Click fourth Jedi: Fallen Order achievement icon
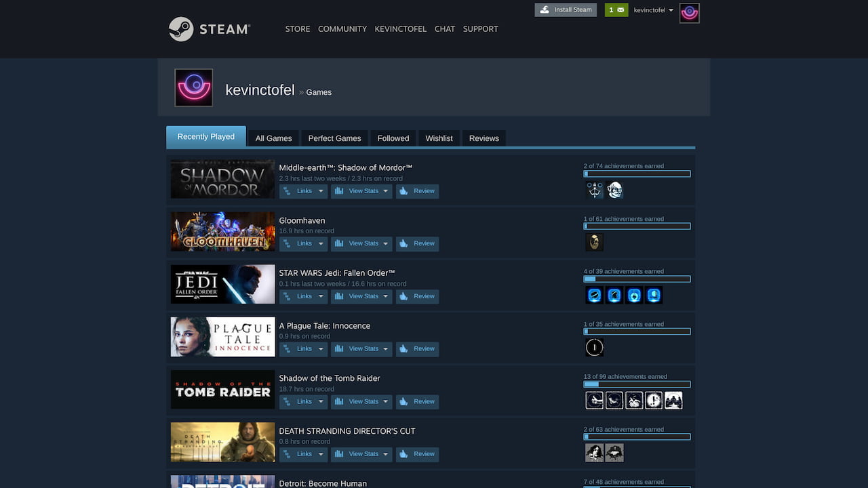868x488 pixels. 654,296
